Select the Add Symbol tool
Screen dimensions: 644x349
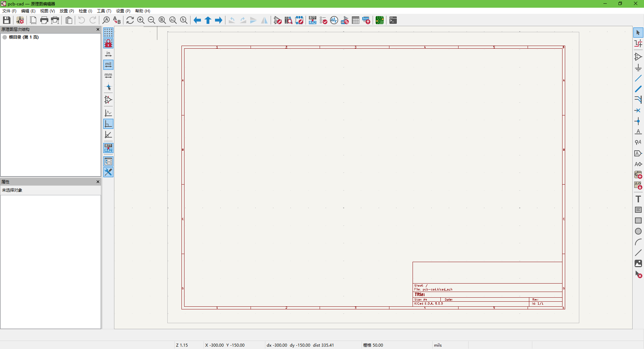click(638, 57)
